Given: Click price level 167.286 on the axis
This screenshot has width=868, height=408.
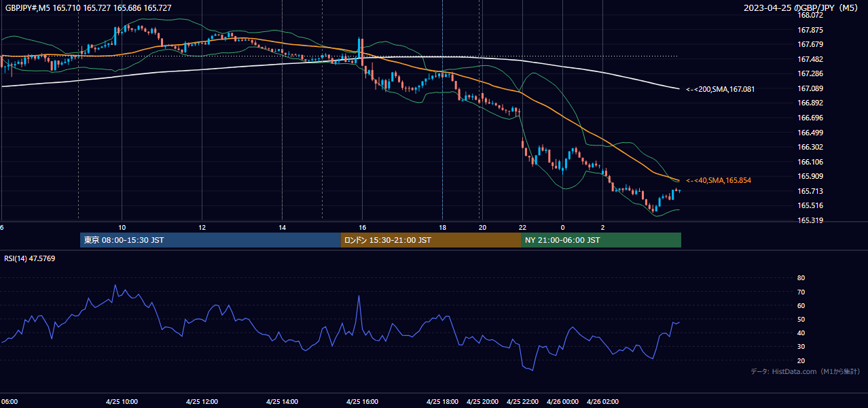Looking at the screenshot, I should 810,73.
